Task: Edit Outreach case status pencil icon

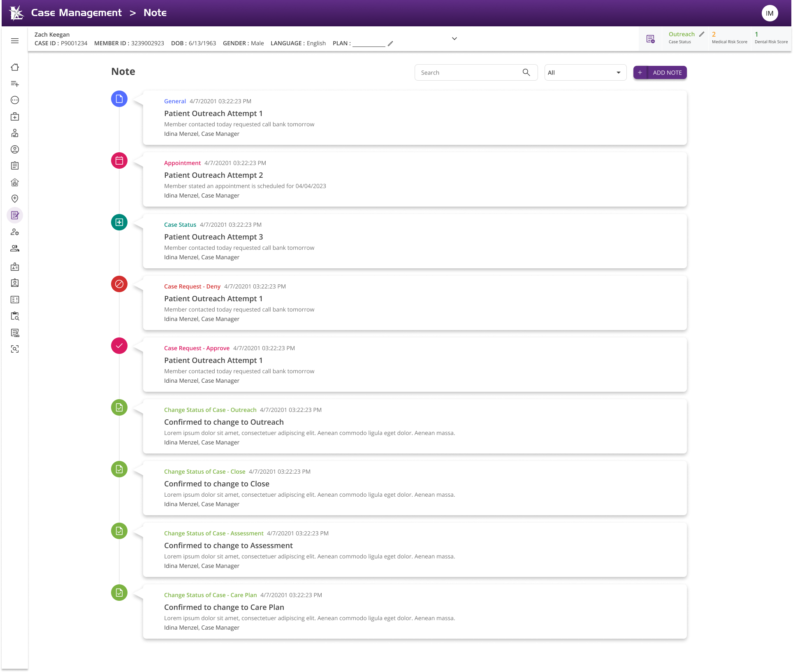Action: click(702, 34)
